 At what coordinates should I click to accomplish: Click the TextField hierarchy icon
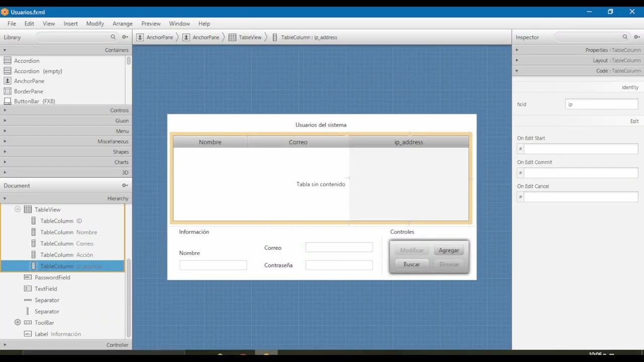28,289
